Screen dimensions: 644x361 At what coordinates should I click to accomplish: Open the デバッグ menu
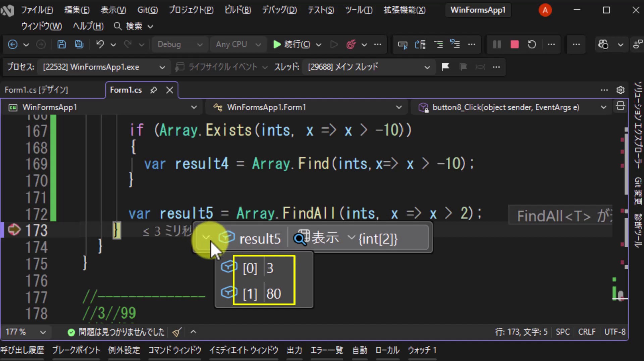[279, 10]
